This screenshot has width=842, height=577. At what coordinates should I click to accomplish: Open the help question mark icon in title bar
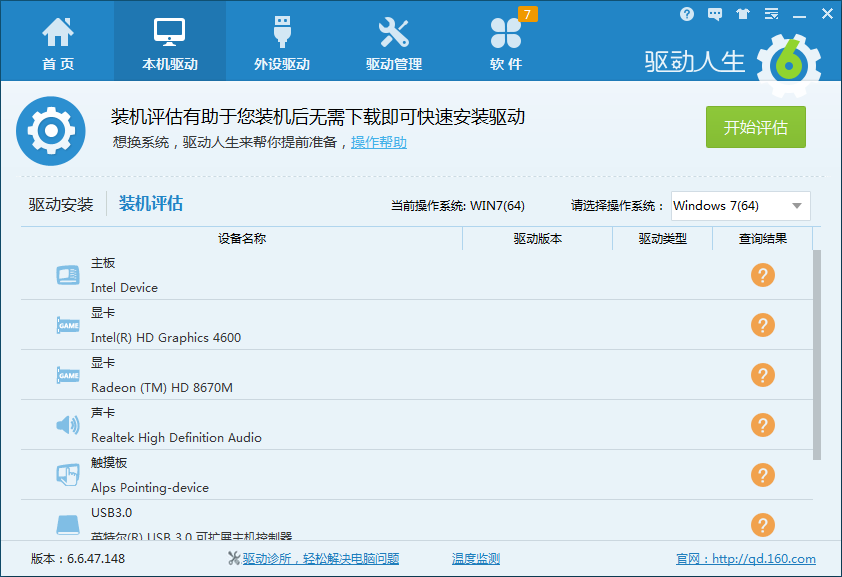click(686, 14)
